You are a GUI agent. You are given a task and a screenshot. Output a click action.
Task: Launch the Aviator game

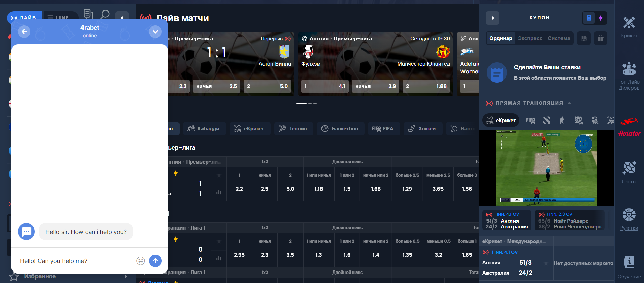(629, 127)
